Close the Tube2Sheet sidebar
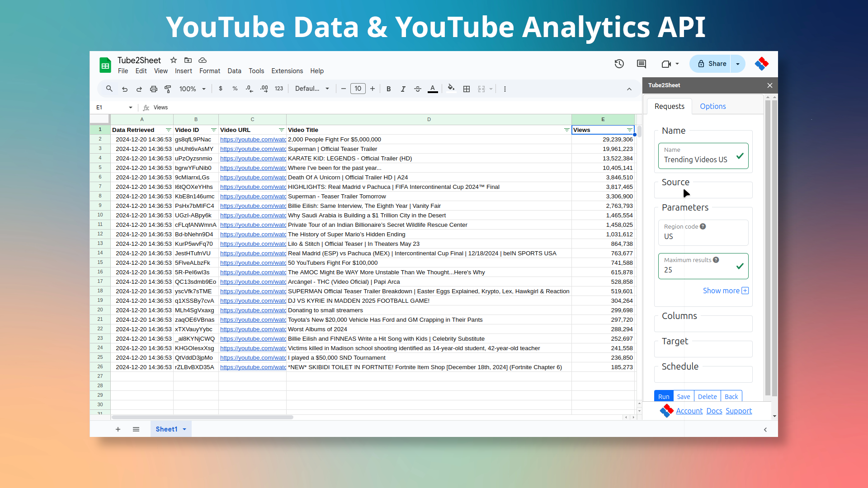Image resolution: width=868 pixels, height=488 pixels. pyautogui.click(x=770, y=85)
